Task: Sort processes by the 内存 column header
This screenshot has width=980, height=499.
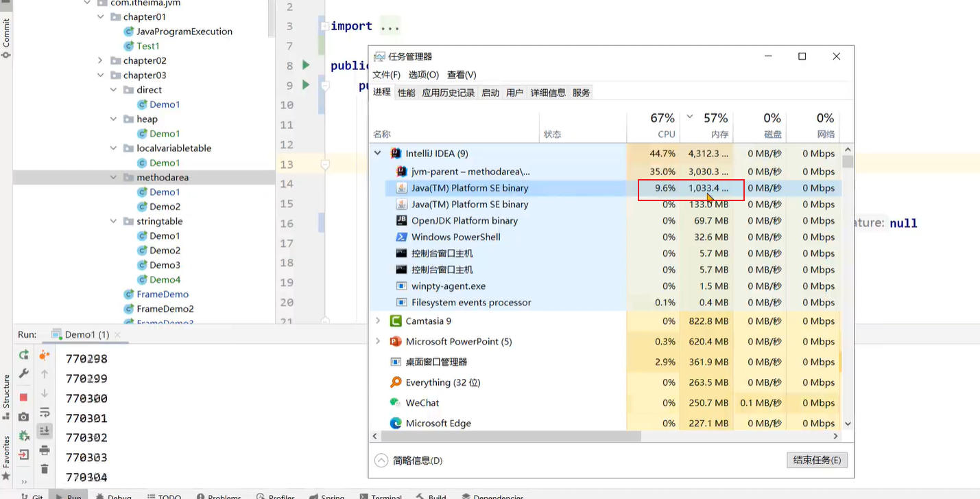Action: (706, 126)
